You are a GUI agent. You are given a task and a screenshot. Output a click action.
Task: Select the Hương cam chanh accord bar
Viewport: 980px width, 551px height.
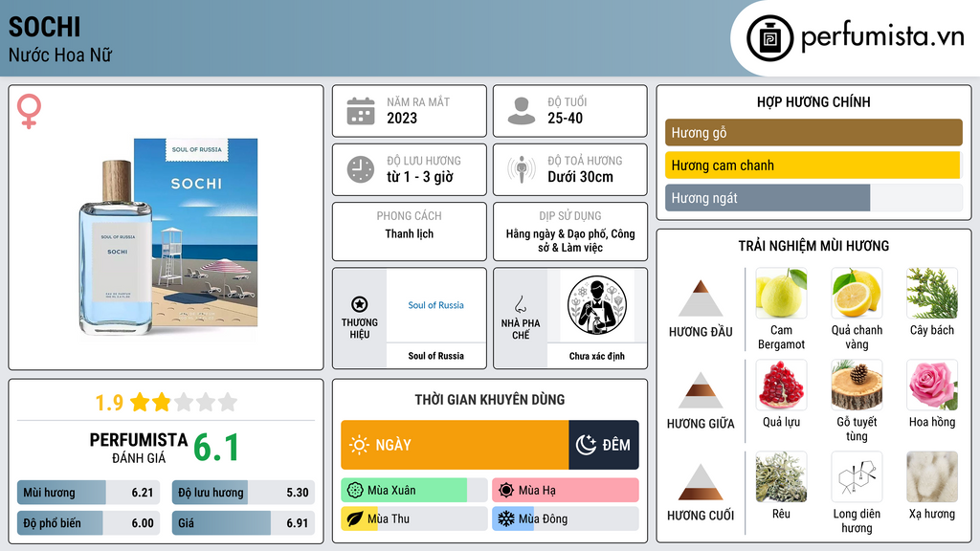click(813, 165)
